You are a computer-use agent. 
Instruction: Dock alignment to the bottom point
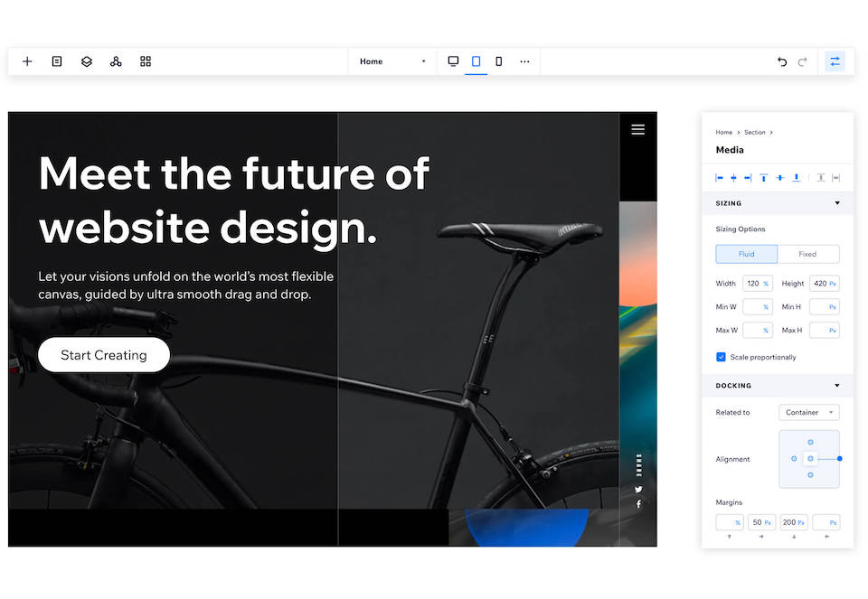click(810, 475)
